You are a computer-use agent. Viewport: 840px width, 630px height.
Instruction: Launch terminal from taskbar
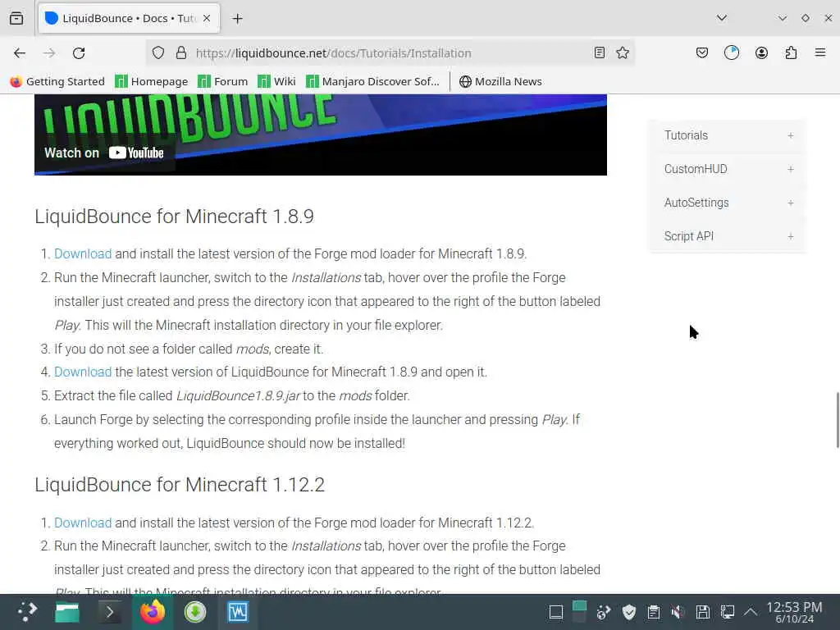point(110,612)
